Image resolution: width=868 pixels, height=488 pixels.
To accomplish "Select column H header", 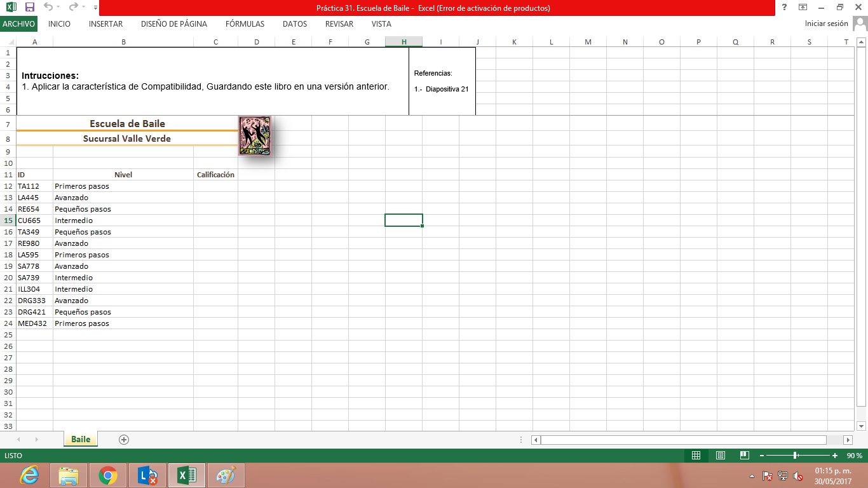I will pos(403,42).
